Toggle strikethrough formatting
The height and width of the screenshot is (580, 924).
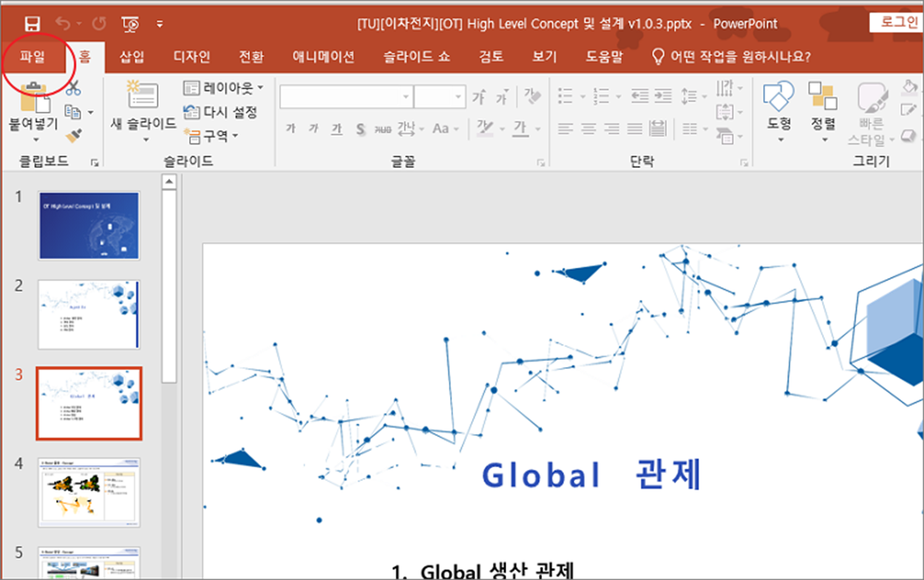pos(383,129)
